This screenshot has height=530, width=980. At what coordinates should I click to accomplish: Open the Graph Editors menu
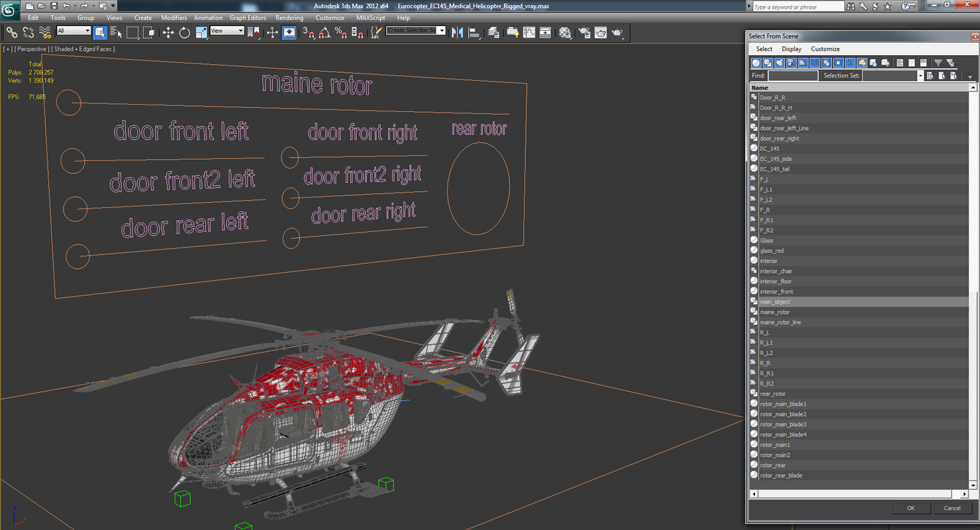pyautogui.click(x=248, y=18)
